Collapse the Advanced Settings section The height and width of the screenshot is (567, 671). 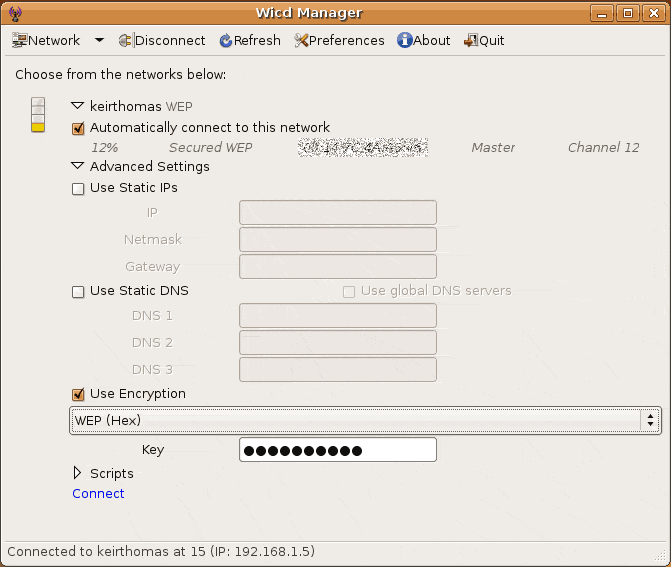77,166
